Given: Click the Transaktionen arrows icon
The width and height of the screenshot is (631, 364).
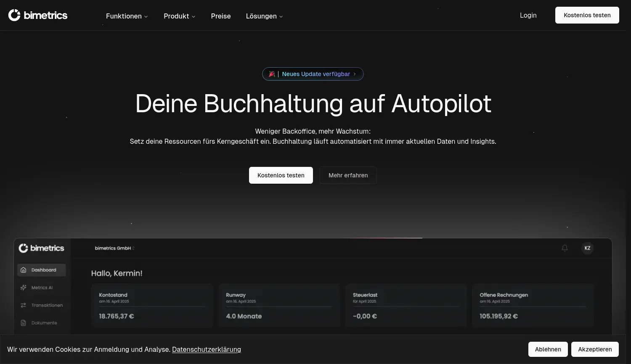Looking at the screenshot, I should 24,305.
